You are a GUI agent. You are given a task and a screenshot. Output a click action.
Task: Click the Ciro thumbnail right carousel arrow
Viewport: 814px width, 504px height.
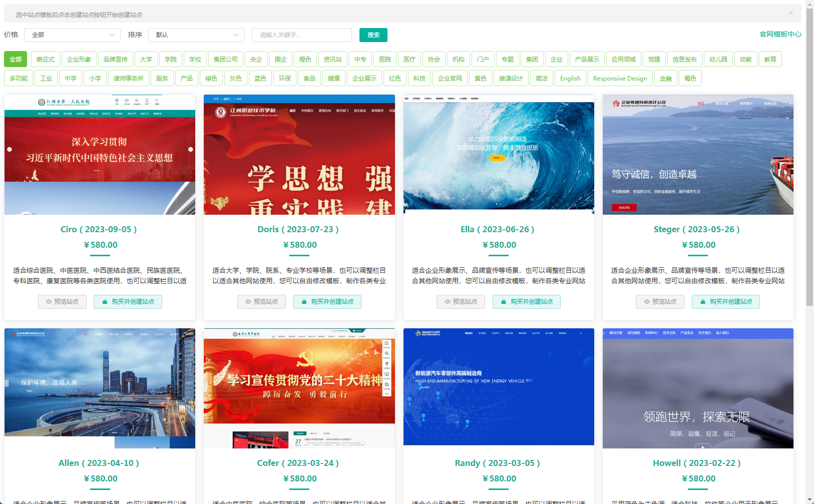[190, 149]
